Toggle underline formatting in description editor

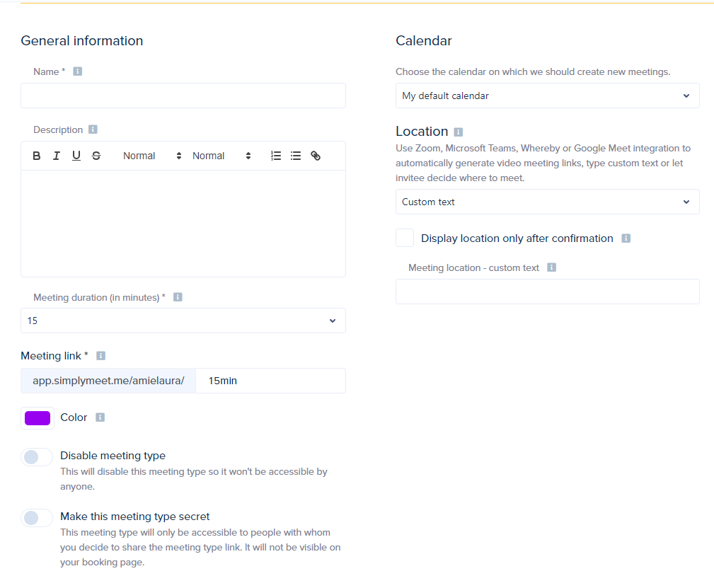click(x=76, y=156)
